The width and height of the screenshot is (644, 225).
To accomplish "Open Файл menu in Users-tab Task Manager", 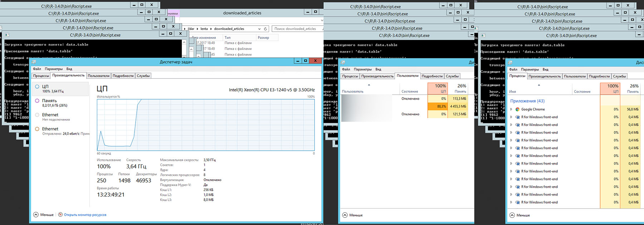I will (x=346, y=69).
